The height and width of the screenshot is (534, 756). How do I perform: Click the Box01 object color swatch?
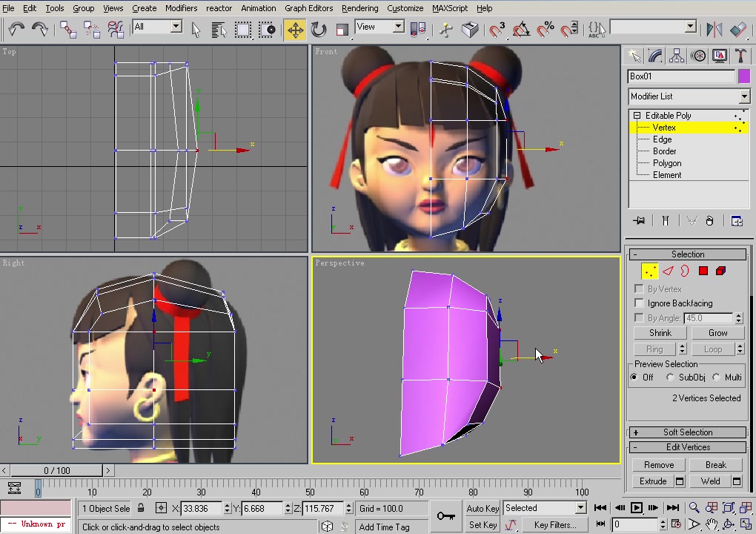point(744,76)
